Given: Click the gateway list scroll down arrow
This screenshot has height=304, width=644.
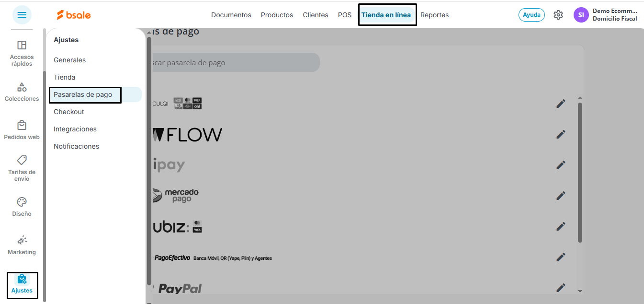Looking at the screenshot, I should (x=580, y=291).
